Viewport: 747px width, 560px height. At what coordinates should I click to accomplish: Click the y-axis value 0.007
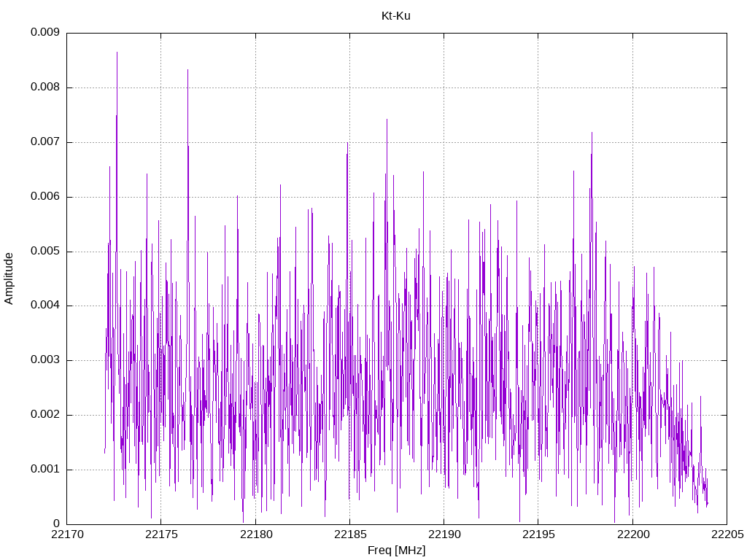tap(45, 141)
